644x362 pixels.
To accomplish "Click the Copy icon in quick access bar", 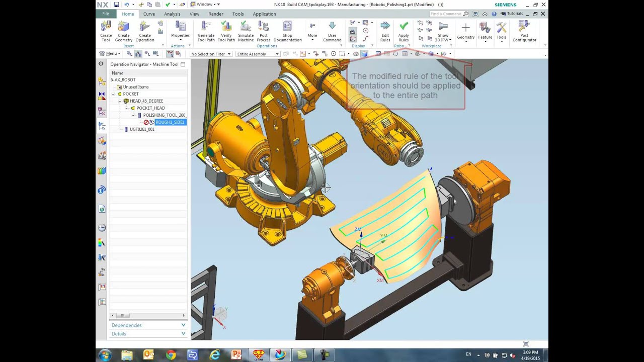I will click(149, 5).
